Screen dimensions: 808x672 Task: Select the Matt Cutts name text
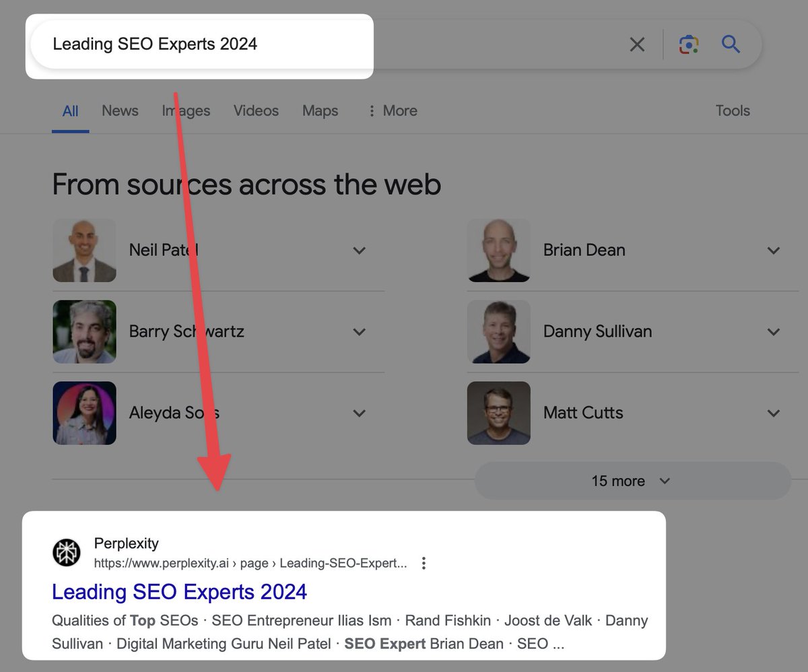click(583, 413)
